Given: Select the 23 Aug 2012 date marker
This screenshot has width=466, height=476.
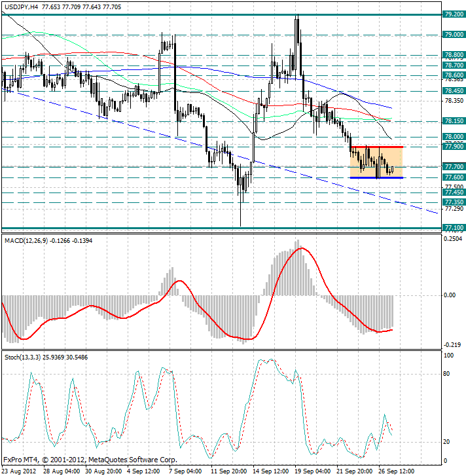Looking at the screenshot, I should tap(19, 470).
